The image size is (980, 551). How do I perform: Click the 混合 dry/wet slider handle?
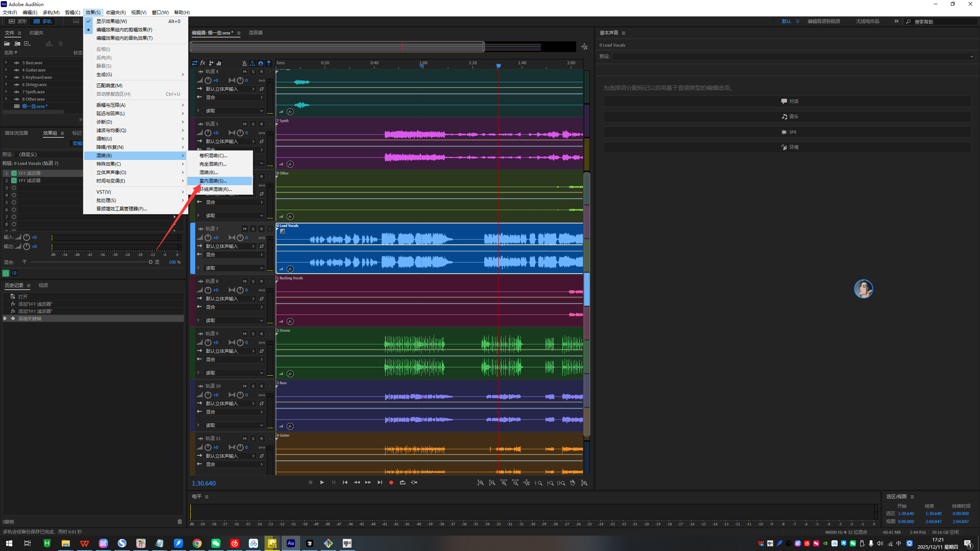tap(150, 262)
